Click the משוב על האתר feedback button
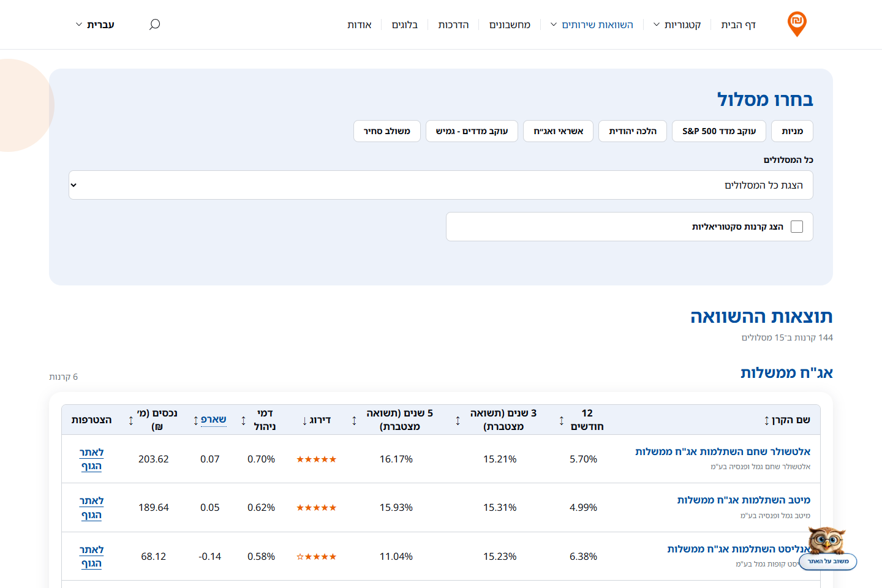The width and height of the screenshot is (882, 588). (x=828, y=562)
